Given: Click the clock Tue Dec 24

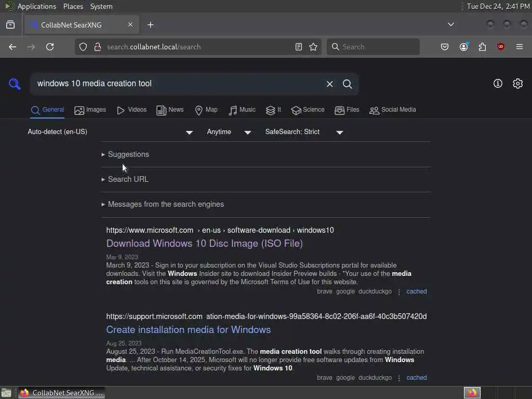Looking at the screenshot, I should tap(498, 6).
